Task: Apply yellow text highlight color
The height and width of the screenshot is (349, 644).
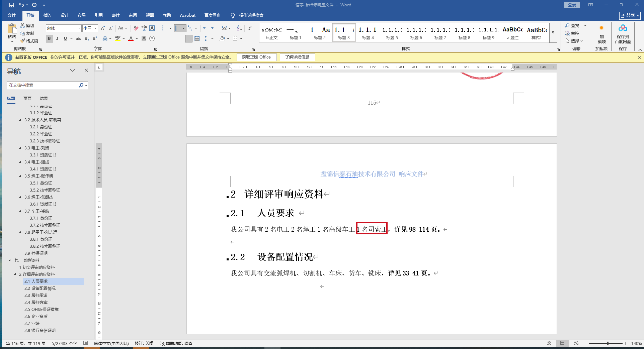Action: pyautogui.click(x=117, y=38)
